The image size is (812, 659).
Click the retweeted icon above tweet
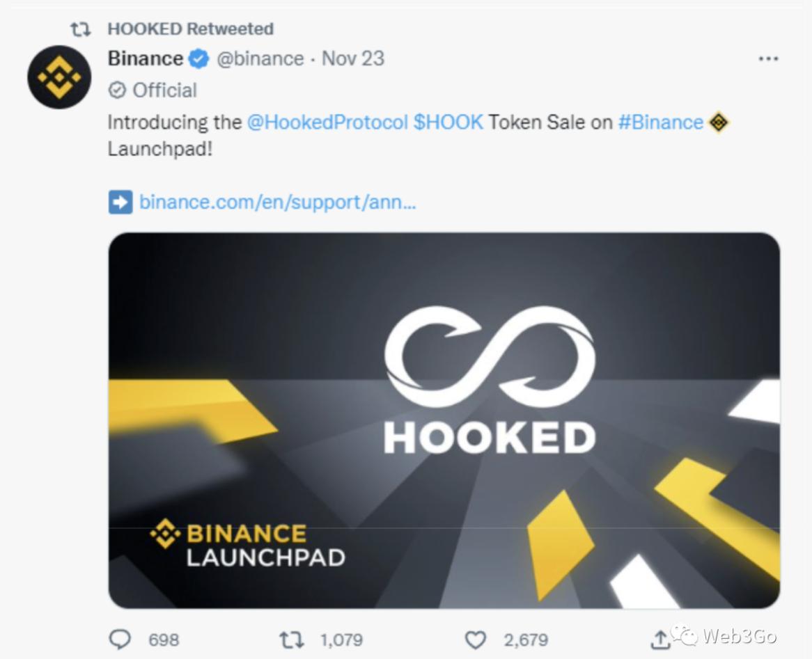(81, 29)
